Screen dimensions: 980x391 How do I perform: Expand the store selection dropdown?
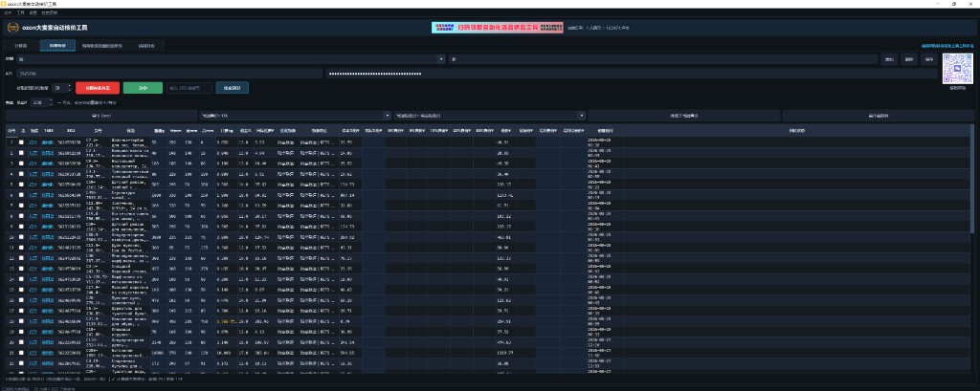click(x=442, y=59)
